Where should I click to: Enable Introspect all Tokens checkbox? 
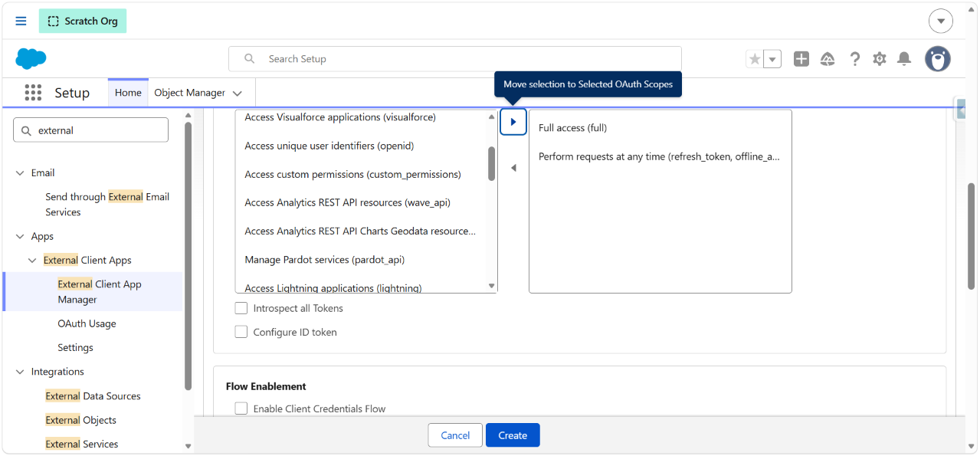tap(241, 308)
